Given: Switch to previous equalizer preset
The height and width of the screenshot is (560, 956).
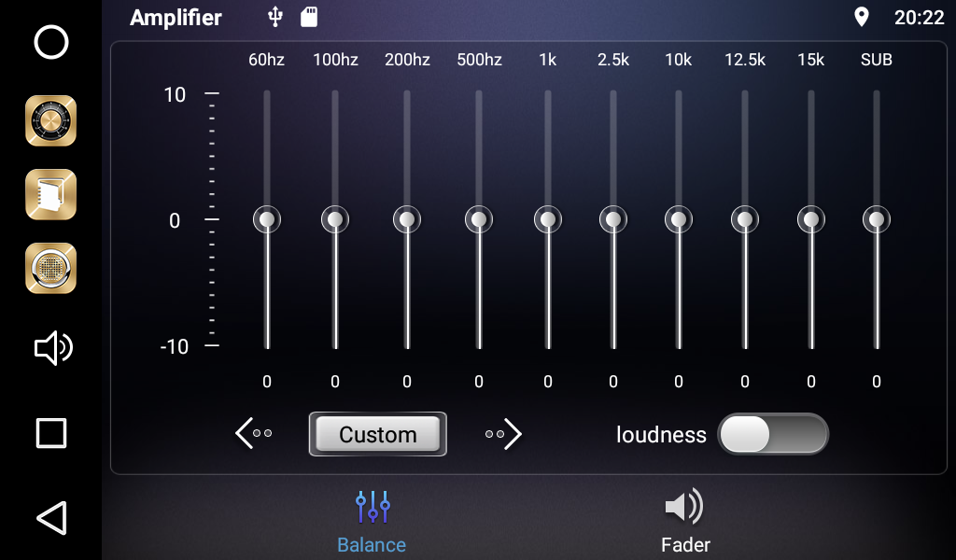Looking at the screenshot, I should coord(254,434).
